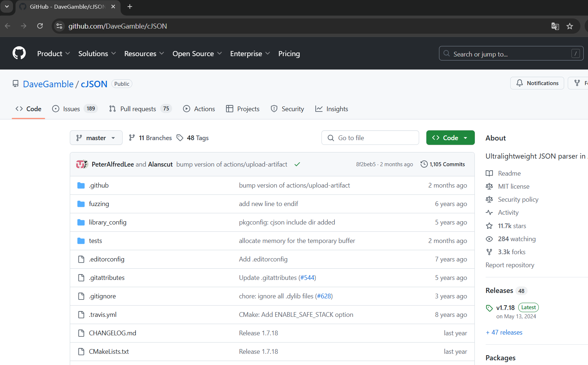This screenshot has height=365, width=588.
Task: Click the CHANGELOG.md file icon
Action: click(81, 333)
